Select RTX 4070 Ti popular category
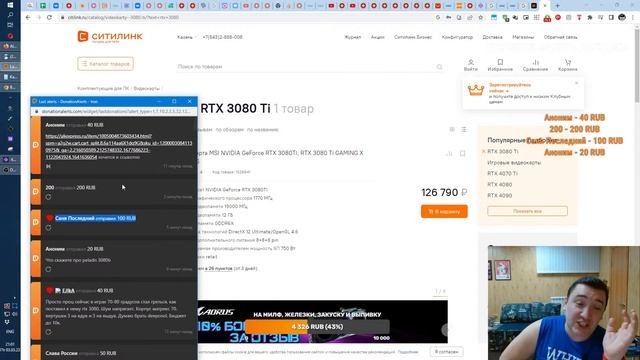This screenshot has width=640, height=360. tap(502, 173)
